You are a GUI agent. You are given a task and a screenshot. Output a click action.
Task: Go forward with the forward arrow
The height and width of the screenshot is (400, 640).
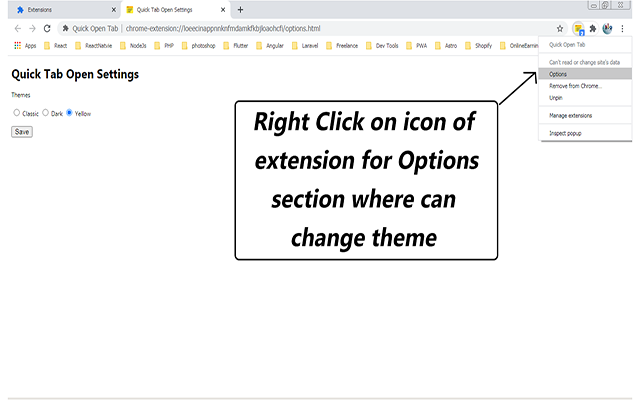point(32,29)
